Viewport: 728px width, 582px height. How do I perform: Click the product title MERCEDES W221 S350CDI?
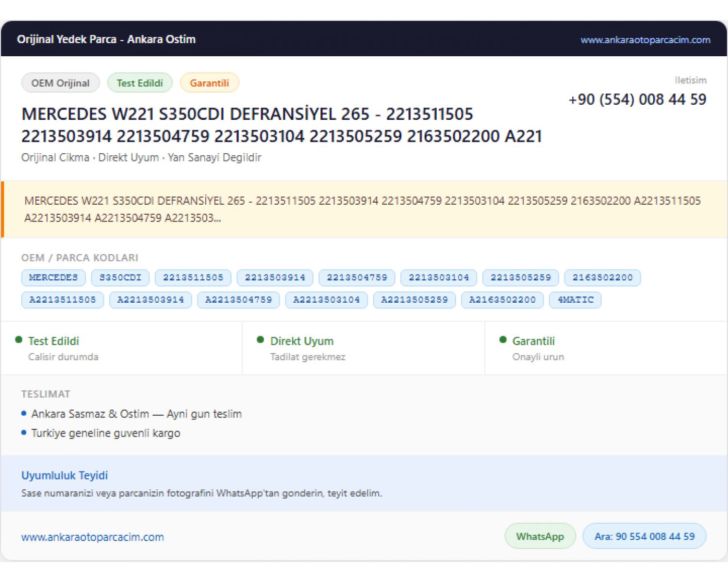coord(281,125)
